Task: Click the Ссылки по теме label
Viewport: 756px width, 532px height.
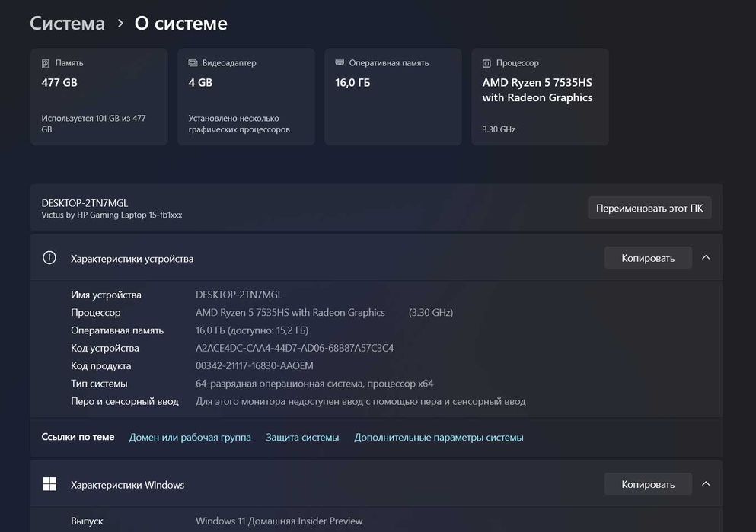Action: pyautogui.click(x=78, y=437)
